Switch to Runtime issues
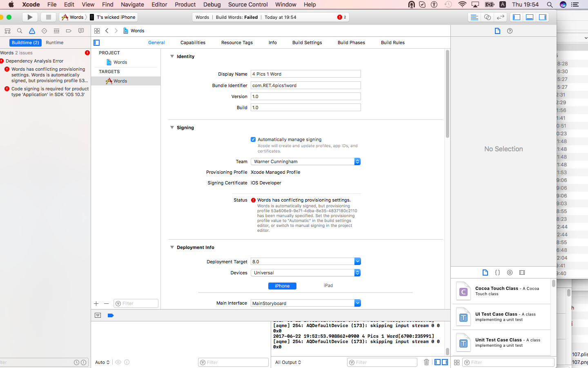Viewport: 588px width, 368px height. coord(54,43)
